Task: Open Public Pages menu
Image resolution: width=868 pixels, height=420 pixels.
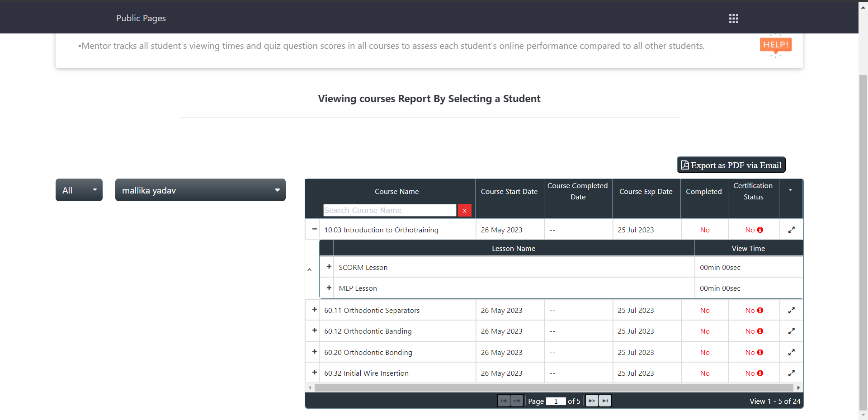Action: 141,19
